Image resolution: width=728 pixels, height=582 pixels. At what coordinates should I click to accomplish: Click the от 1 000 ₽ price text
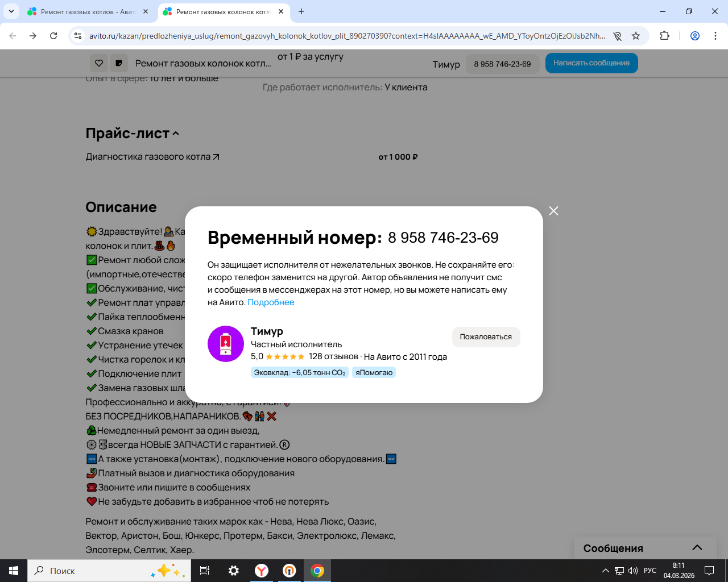point(398,157)
